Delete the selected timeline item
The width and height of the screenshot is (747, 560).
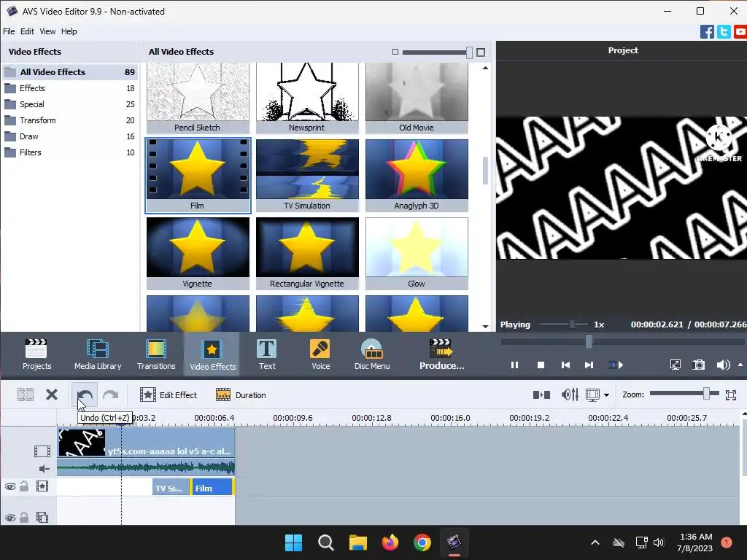click(x=52, y=394)
